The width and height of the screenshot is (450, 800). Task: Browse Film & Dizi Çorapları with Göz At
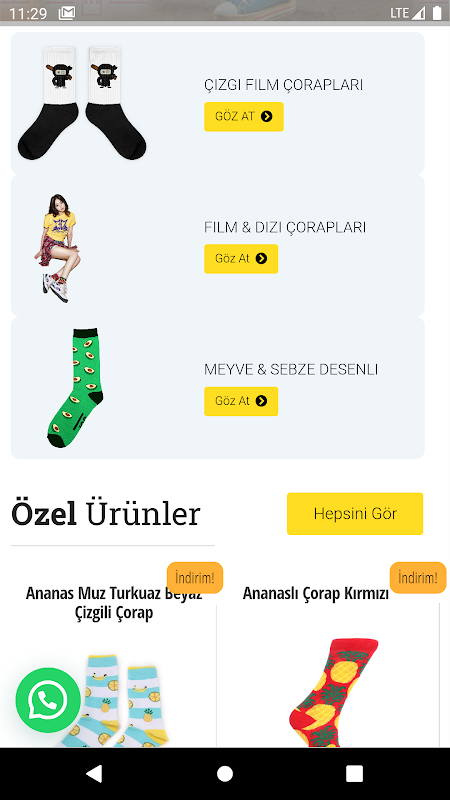[241, 259]
